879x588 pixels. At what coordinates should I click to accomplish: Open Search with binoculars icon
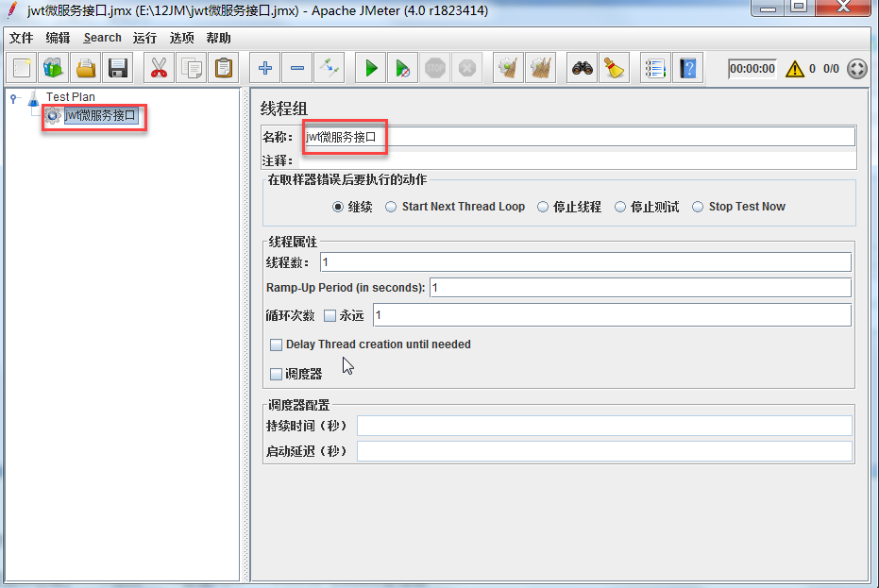583,68
